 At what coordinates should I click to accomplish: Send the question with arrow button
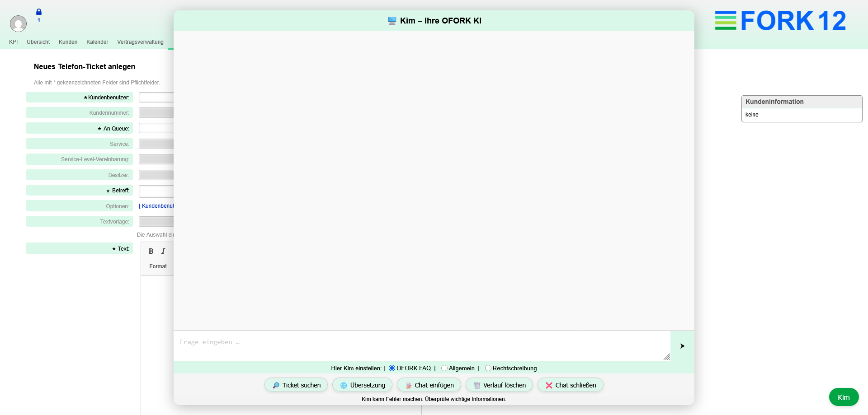coord(682,346)
